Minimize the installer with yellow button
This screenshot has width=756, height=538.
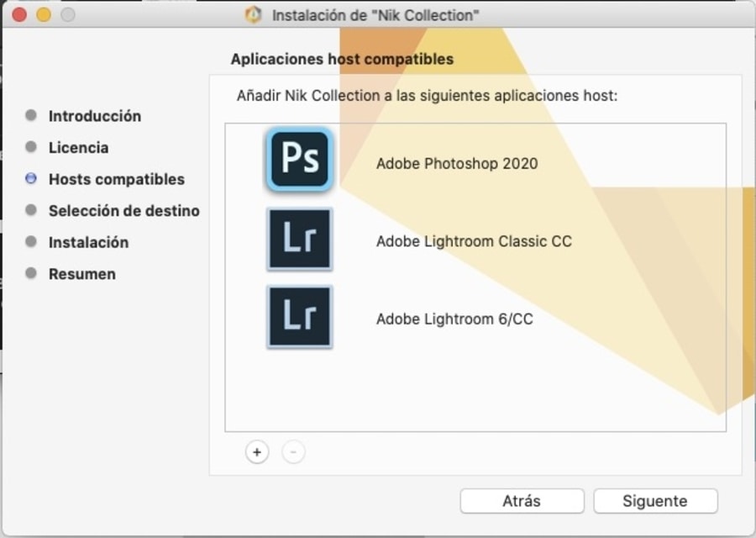(x=44, y=14)
